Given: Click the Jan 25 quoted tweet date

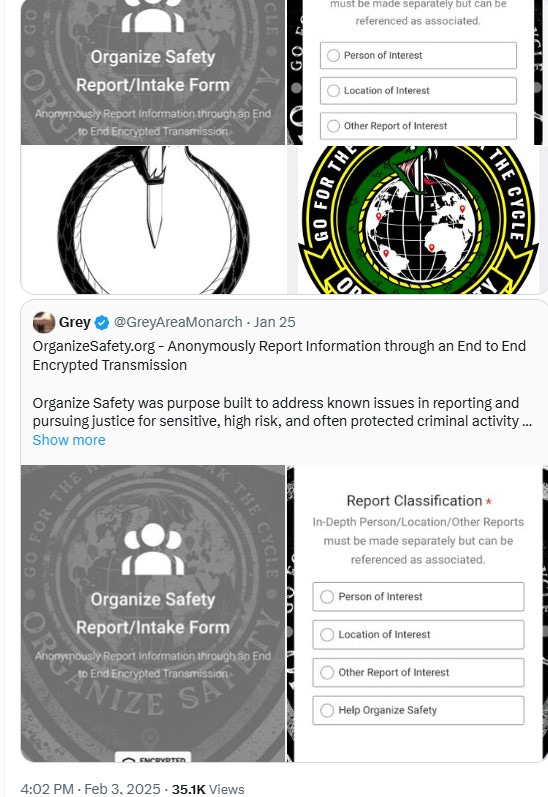Looking at the screenshot, I should [275, 322].
